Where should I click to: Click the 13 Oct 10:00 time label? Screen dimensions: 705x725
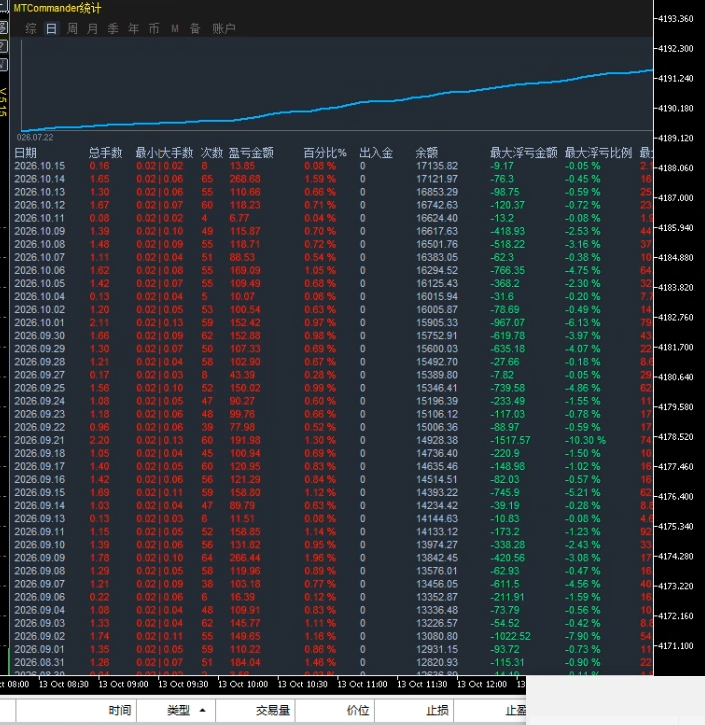(243, 684)
